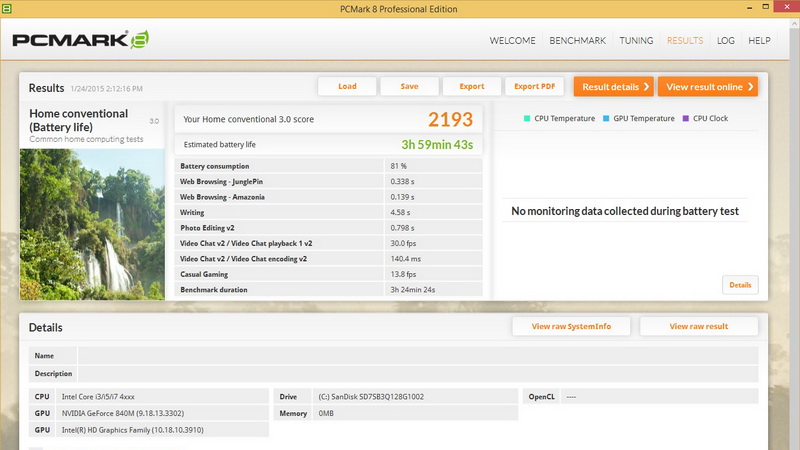Click View result online button
Screen dimensions: 800x450
[x=708, y=87]
